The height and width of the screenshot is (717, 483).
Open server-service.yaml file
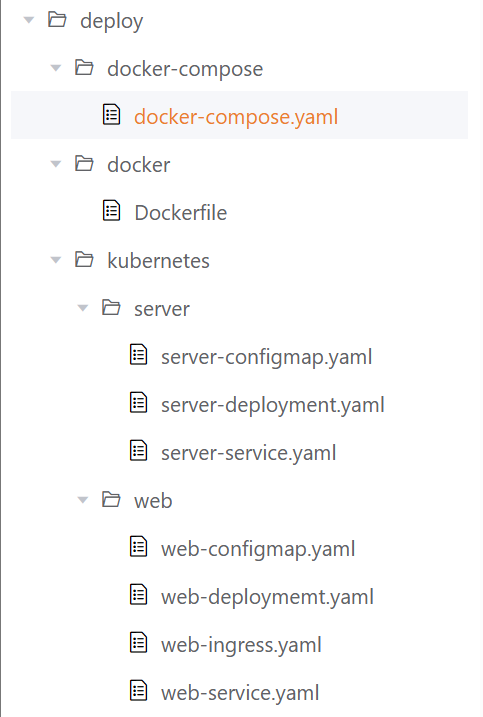248,453
